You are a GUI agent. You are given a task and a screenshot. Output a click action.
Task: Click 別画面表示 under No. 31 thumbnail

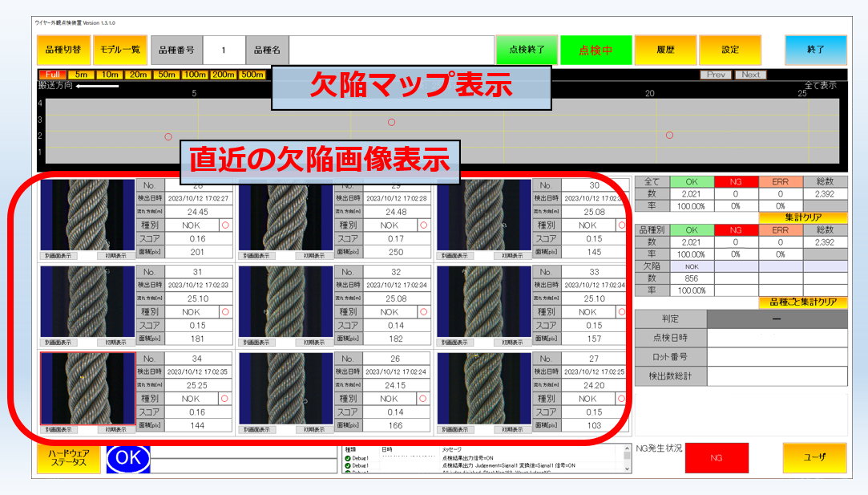click(59, 343)
